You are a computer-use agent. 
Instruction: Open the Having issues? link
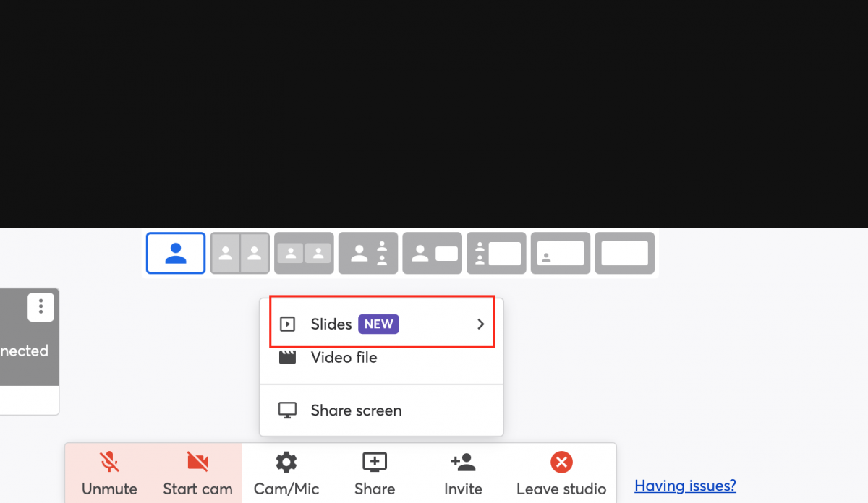pos(685,486)
